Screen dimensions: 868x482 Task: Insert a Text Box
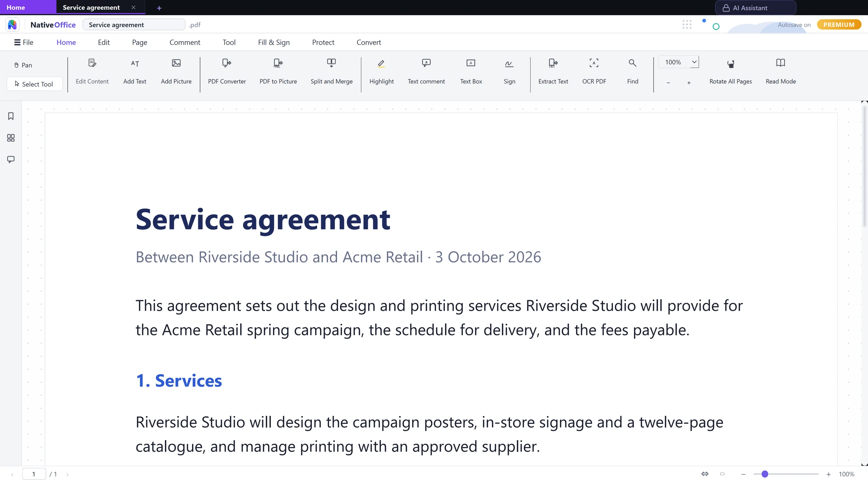coord(471,72)
